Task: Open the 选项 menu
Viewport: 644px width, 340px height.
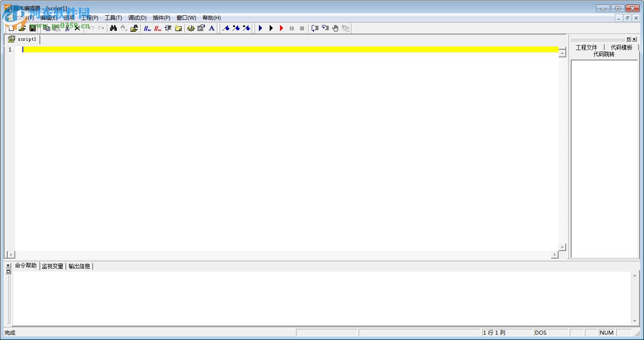Action: 69,18
